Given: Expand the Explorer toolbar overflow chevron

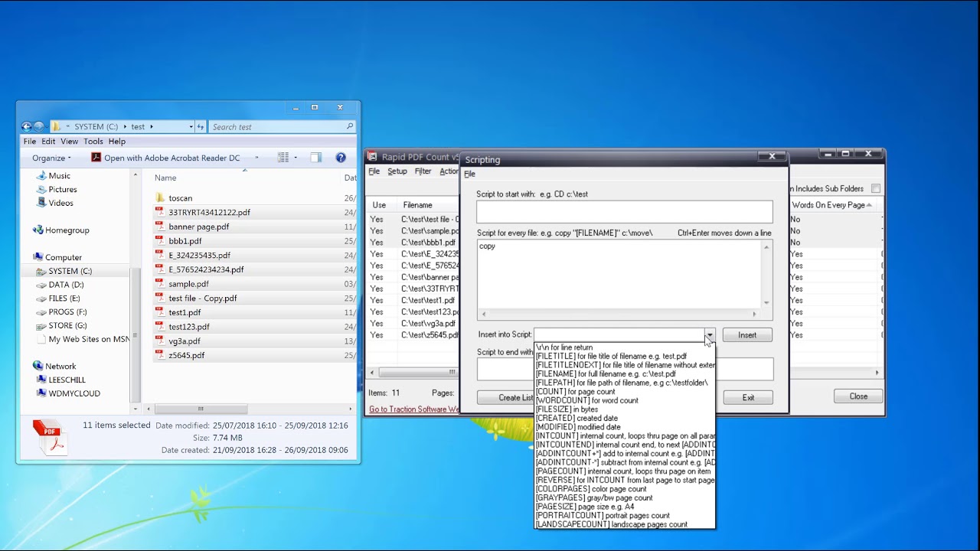Looking at the screenshot, I should (x=256, y=158).
